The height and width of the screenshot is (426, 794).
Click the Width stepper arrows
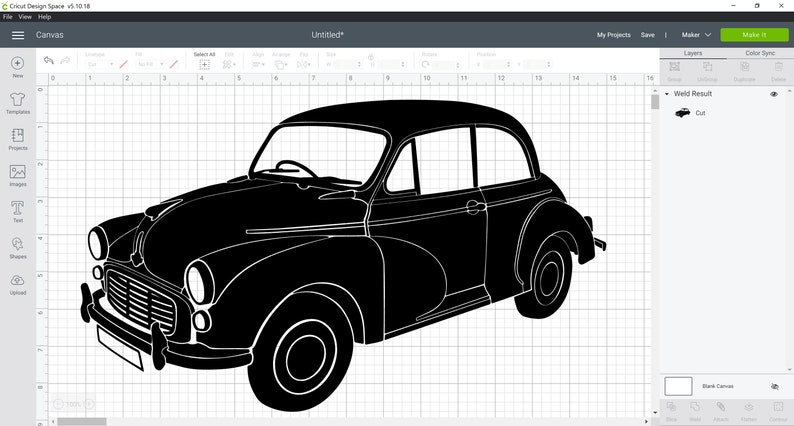359,64
